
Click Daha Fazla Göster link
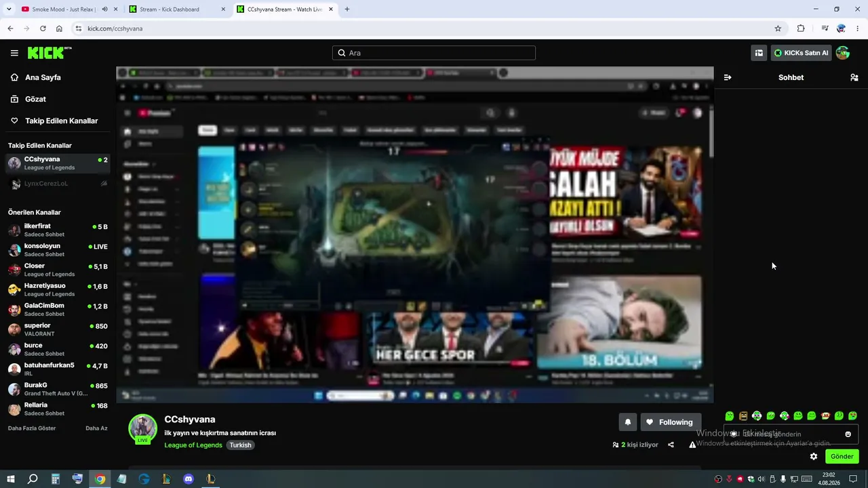32,428
